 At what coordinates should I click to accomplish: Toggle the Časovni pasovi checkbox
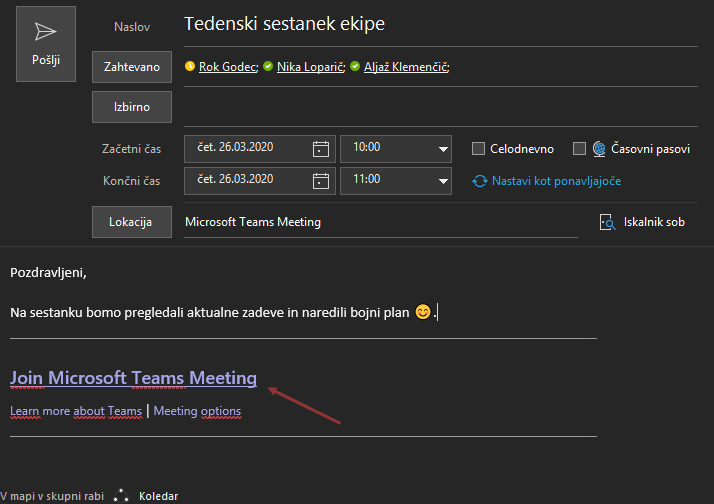[x=579, y=148]
